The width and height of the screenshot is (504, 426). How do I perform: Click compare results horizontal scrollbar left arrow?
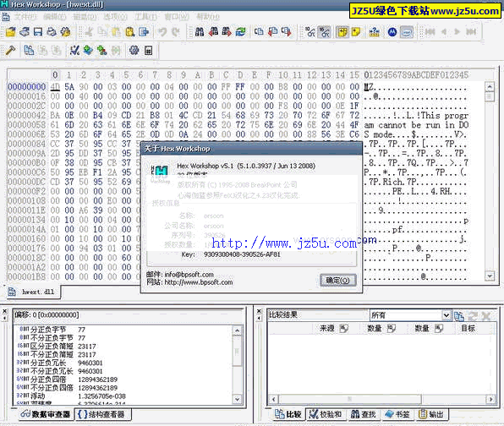pos(273,399)
